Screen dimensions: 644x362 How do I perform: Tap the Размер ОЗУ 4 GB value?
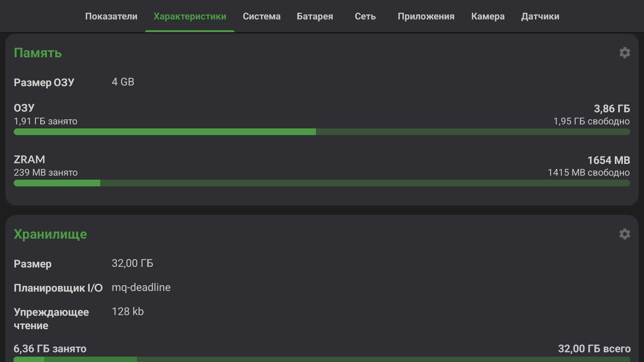(123, 82)
